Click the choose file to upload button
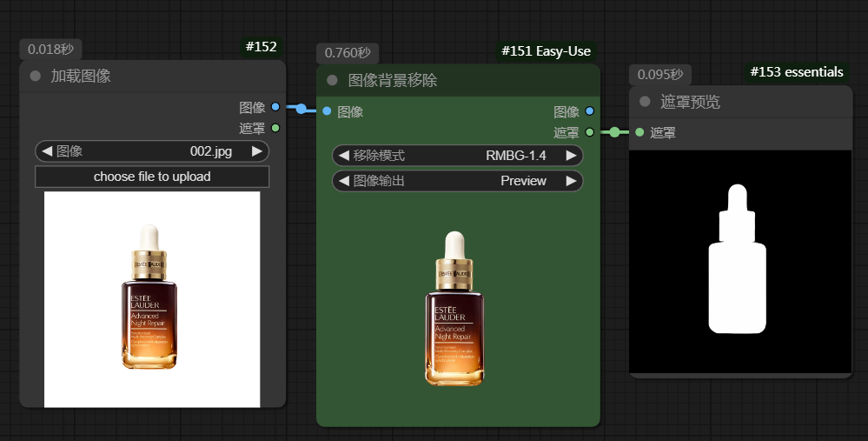Viewport: 868px width, 441px height. coord(152,177)
